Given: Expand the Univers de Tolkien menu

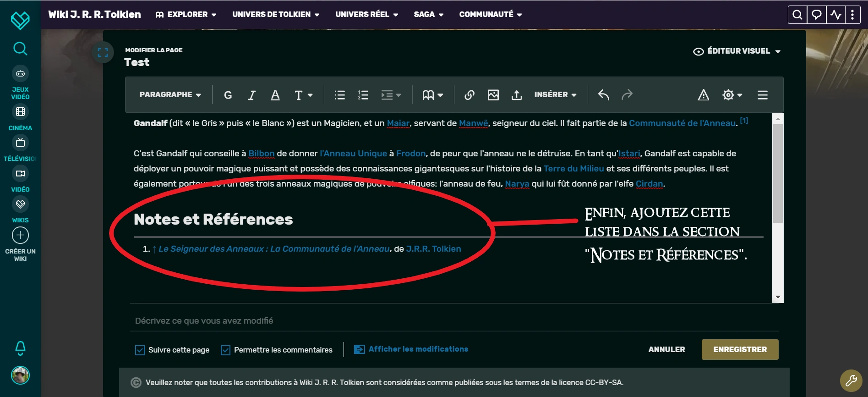Looking at the screenshot, I should 276,15.
